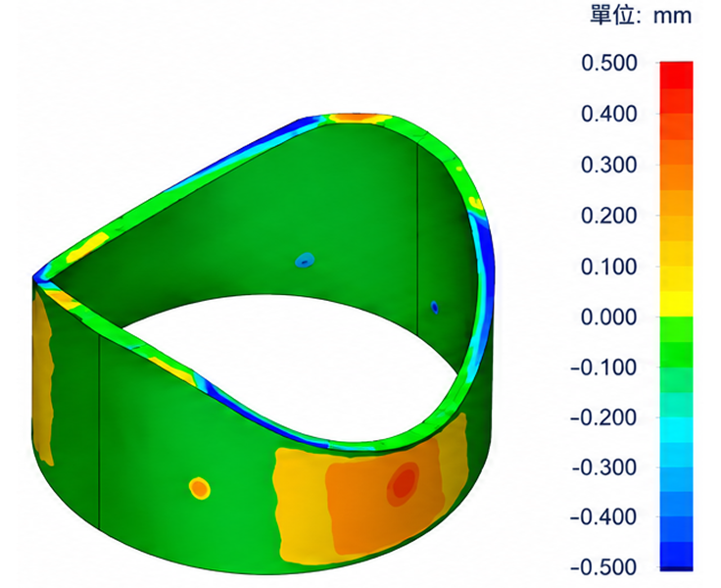Select the 0.500 scale value
This screenshot has height=588, width=721.
609,63
